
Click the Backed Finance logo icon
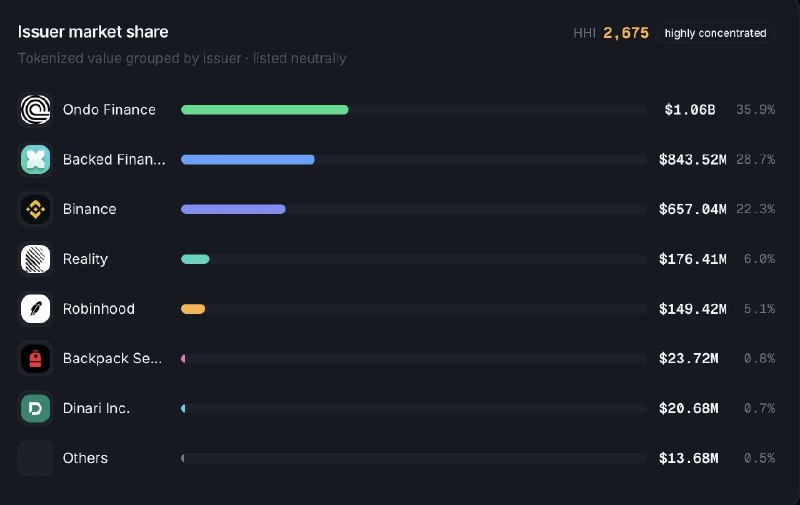(x=35, y=160)
